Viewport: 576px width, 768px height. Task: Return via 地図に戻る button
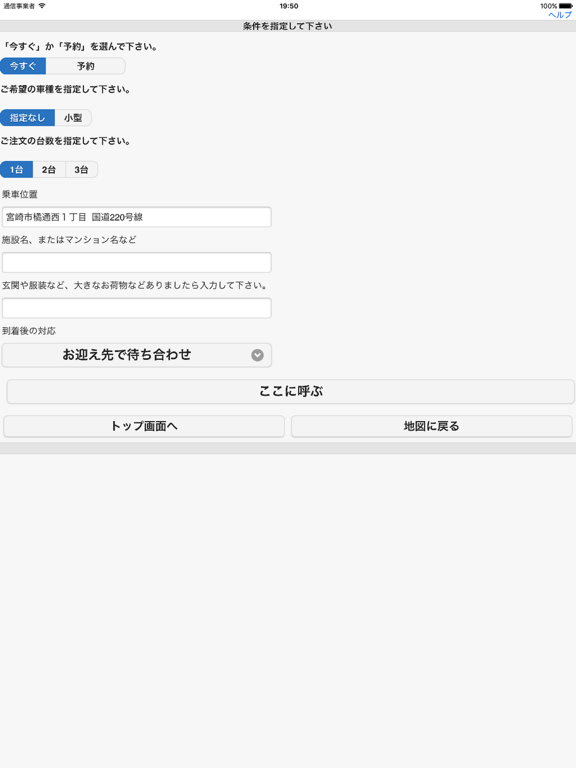tap(432, 426)
